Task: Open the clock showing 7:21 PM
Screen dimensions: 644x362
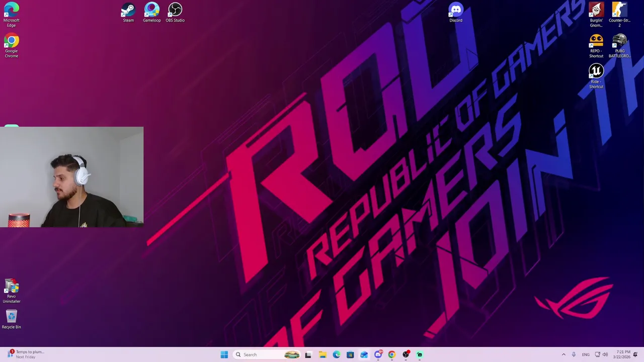Action: coord(621,354)
